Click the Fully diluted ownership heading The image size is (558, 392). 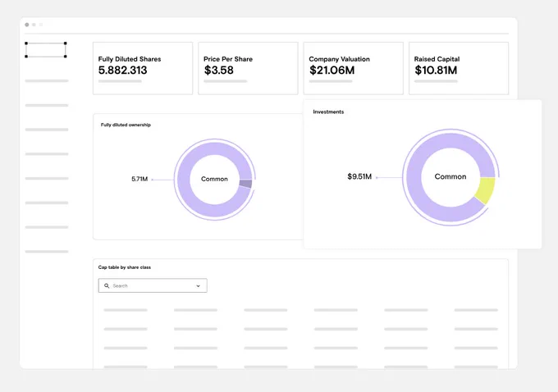coord(126,125)
